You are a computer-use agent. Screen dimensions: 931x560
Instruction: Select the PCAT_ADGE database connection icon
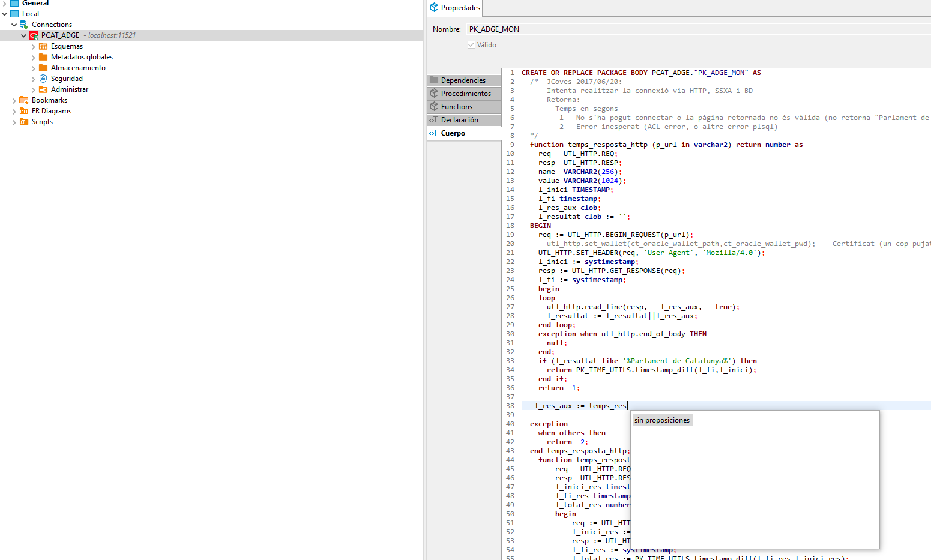[34, 35]
